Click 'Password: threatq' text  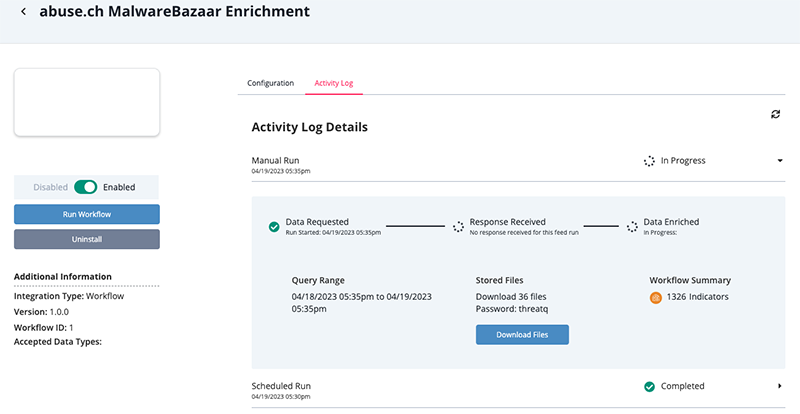click(x=512, y=309)
